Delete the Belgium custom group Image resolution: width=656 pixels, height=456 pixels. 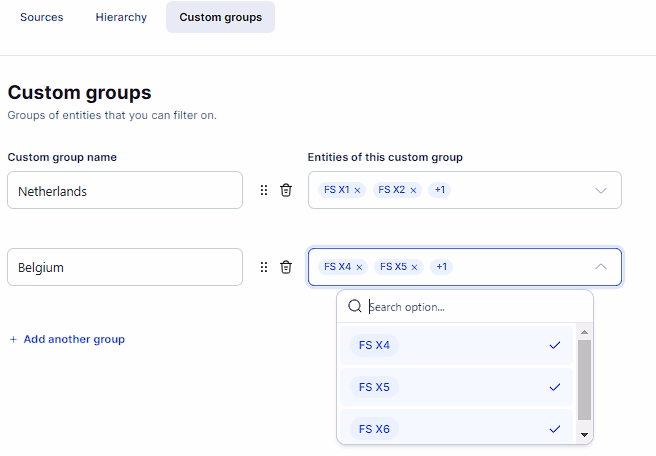(286, 267)
